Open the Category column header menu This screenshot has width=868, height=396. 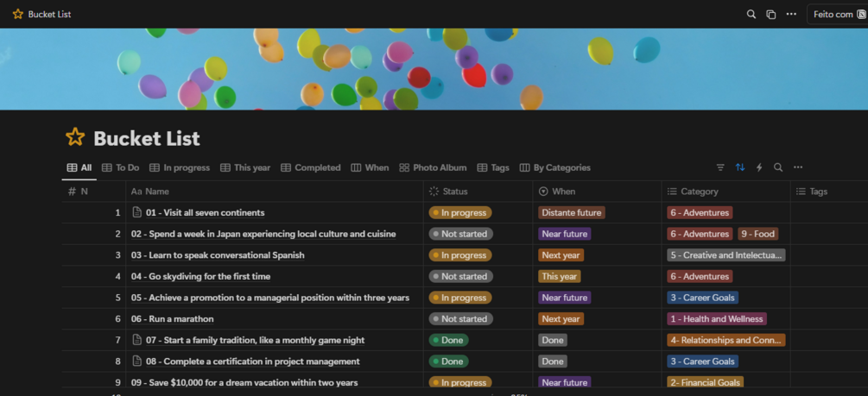[x=699, y=192]
